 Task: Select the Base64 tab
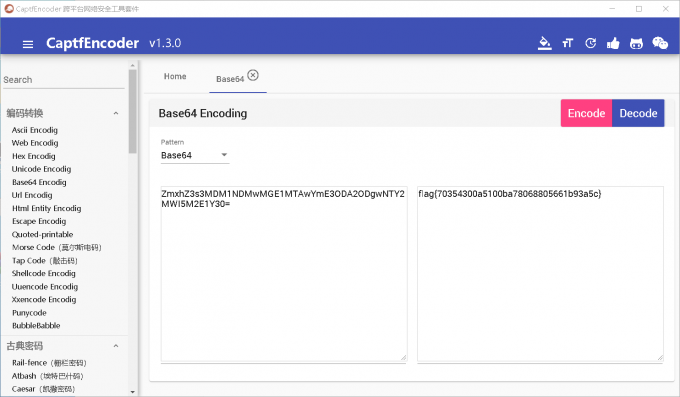coord(230,79)
